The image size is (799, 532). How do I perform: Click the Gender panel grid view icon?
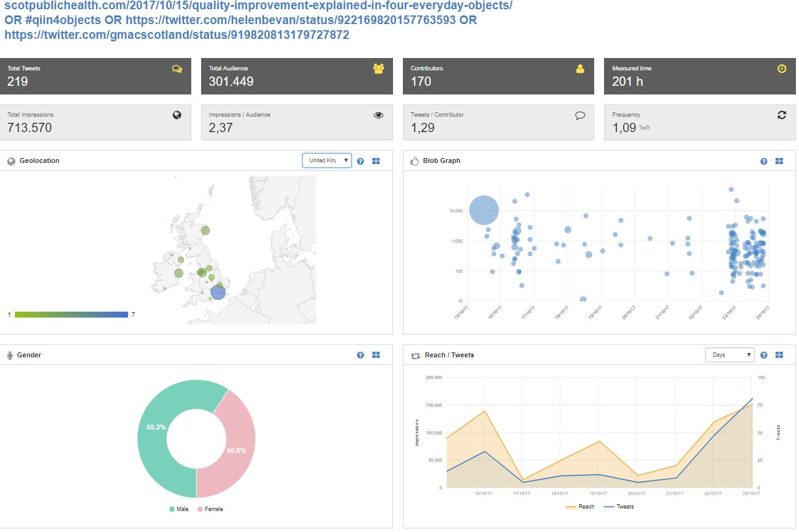point(376,355)
